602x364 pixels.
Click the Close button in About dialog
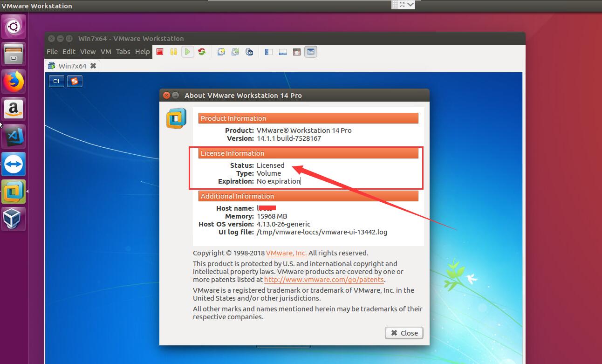coord(404,333)
